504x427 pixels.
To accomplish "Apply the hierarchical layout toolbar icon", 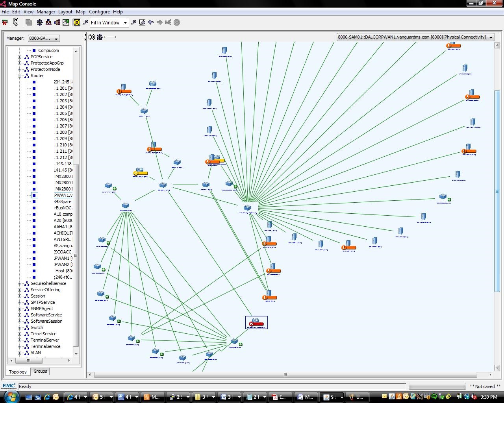I will pos(48,22).
